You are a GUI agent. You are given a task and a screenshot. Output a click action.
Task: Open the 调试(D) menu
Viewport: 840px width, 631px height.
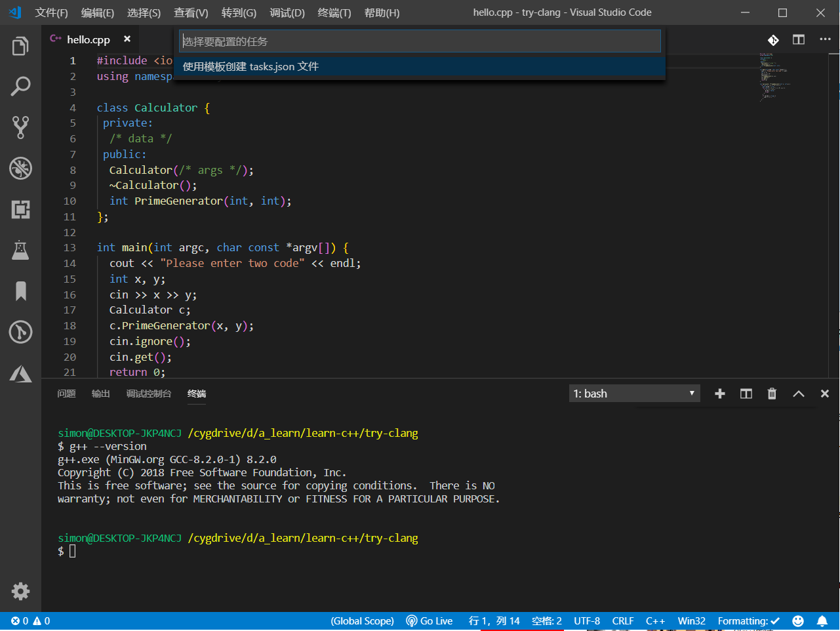click(287, 12)
